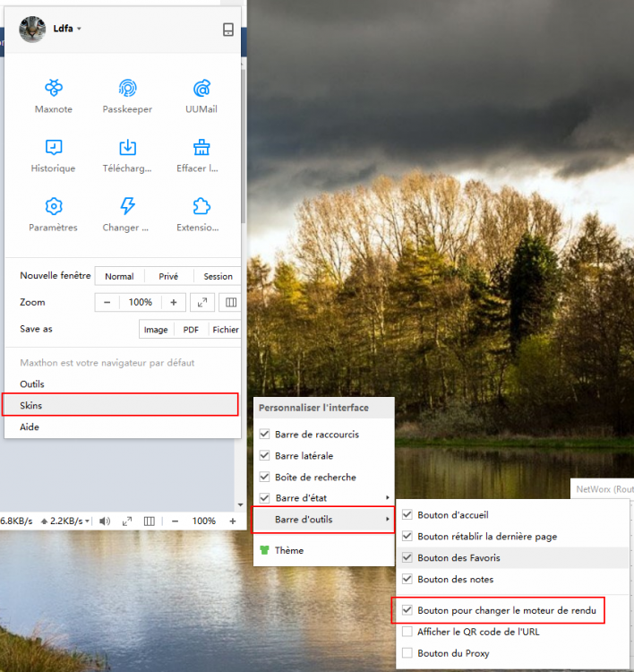Screen dimensions: 634x672
Task: Expand the Ldfa account dropdown
Action: [79, 29]
